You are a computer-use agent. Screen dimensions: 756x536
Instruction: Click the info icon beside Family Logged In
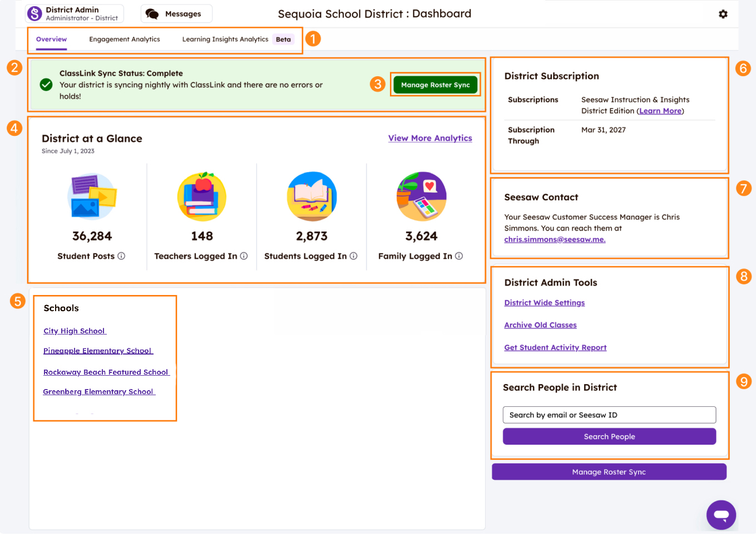[459, 256]
